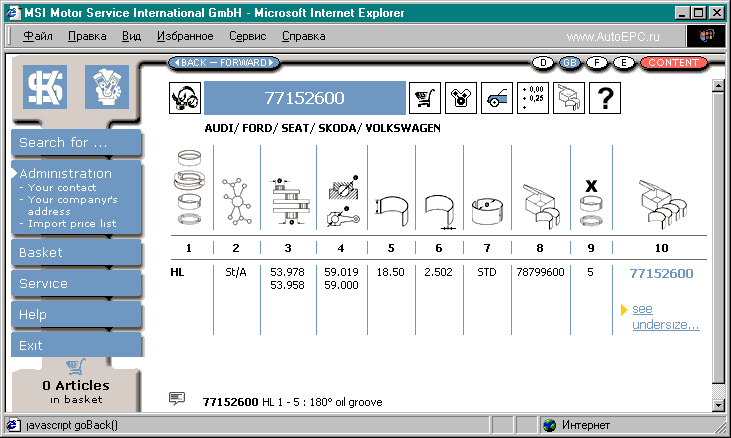Click the 0 Articles in basket text
Image resolution: width=731 pixels, height=438 pixels.
pos(76,392)
